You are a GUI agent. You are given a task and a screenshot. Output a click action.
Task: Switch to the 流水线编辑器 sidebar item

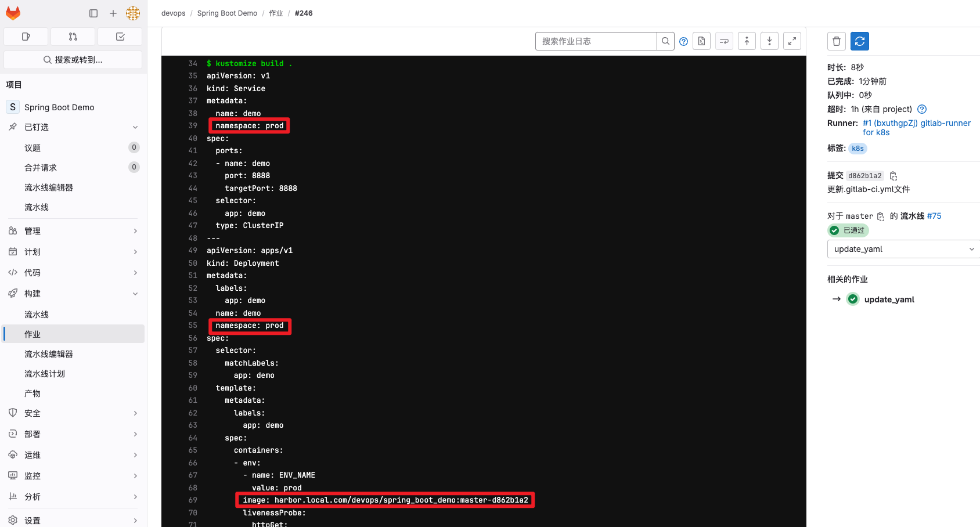(49, 353)
